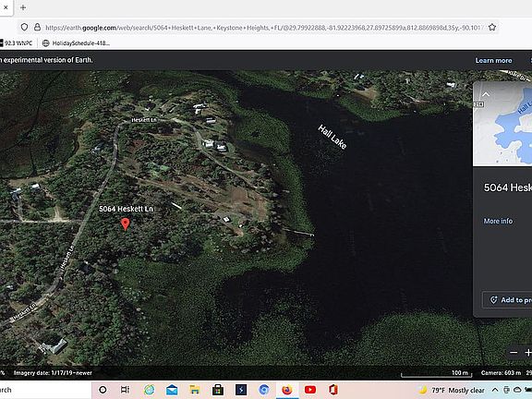Launch Internet Explorer from the taskbar

[149, 390]
